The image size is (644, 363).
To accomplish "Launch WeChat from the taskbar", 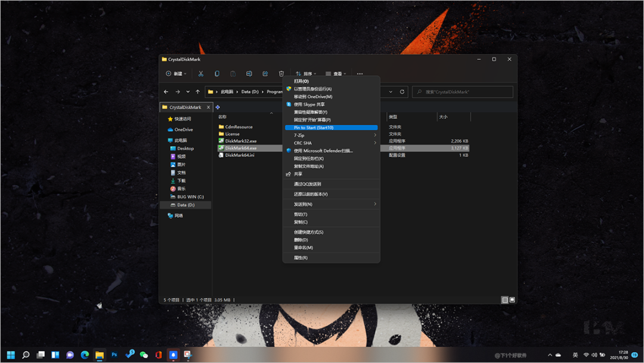I will click(x=144, y=355).
